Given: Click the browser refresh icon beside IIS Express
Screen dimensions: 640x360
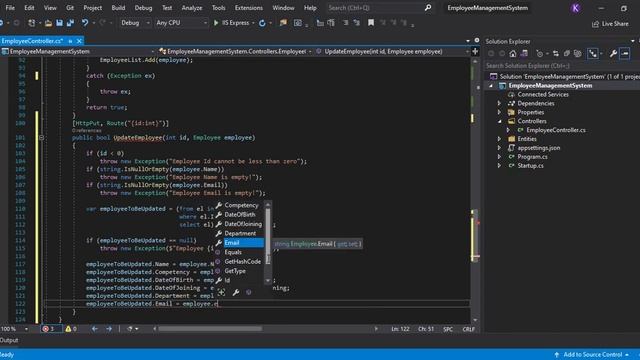Looking at the screenshot, I should coord(262,23).
